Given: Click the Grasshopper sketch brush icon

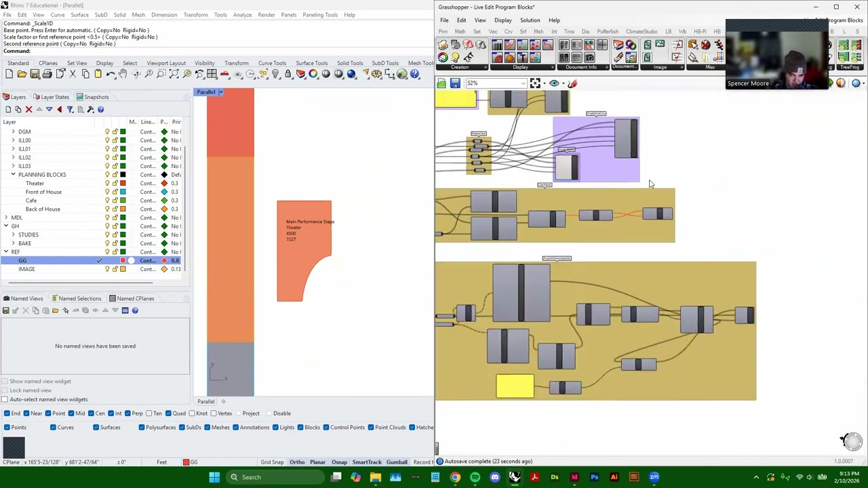Looking at the screenshot, I should pos(572,83).
